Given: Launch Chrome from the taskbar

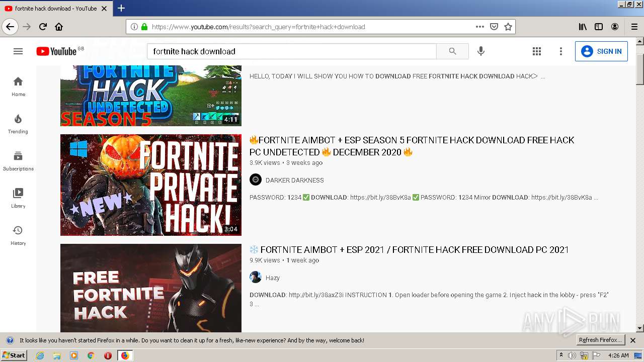Looking at the screenshot, I should 91,355.
